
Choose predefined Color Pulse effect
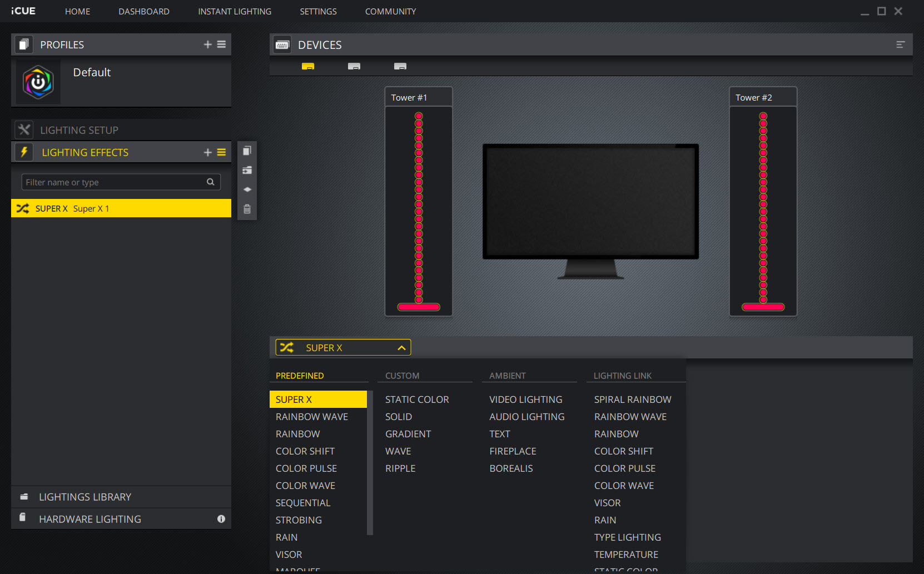[306, 468]
